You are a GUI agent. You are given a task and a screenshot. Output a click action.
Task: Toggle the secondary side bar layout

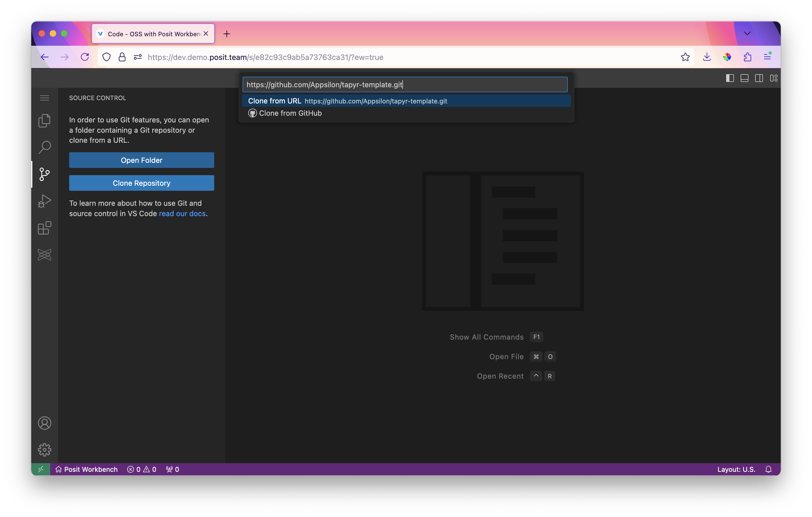coord(759,78)
